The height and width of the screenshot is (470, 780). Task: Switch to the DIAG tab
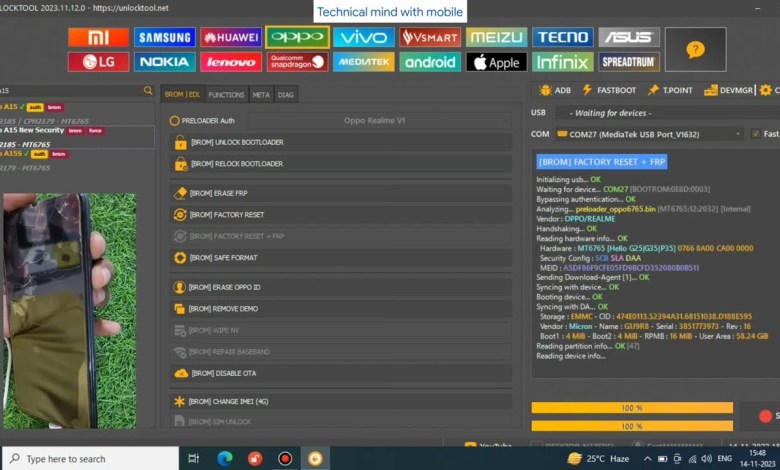pyautogui.click(x=286, y=94)
